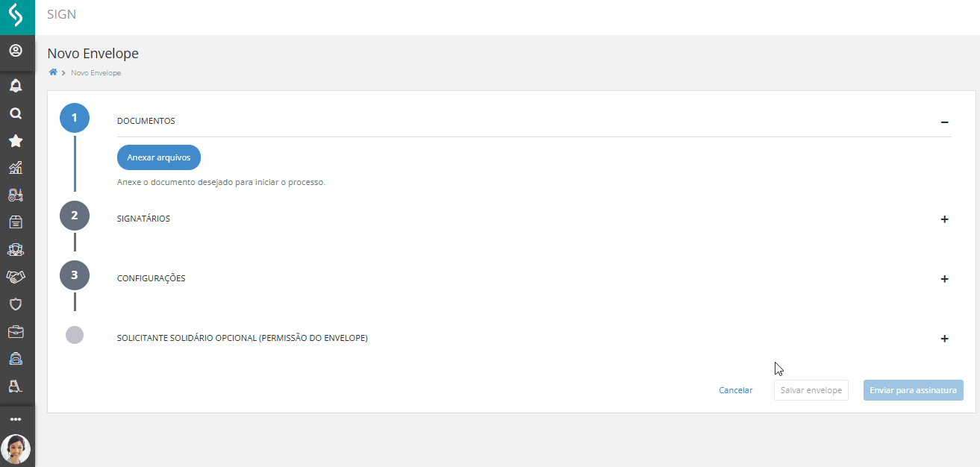Open the user account icon

click(x=16, y=51)
